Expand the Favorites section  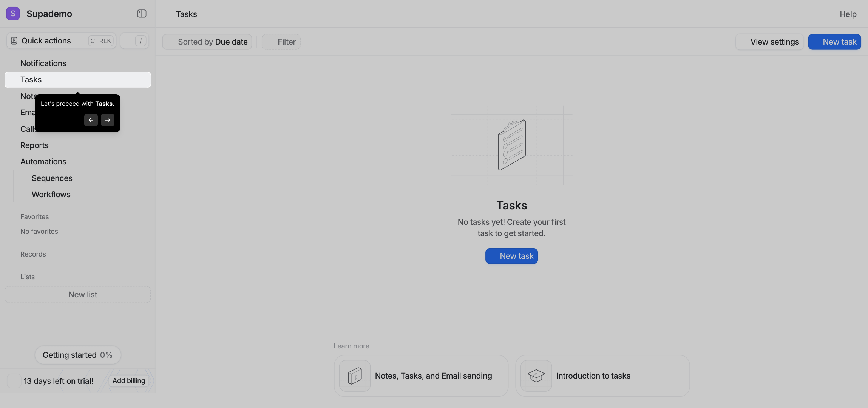(x=34, y=217)
